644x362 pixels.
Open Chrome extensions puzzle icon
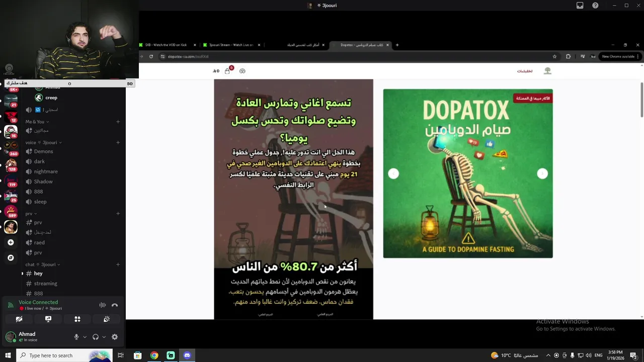(x=568, y=56)
